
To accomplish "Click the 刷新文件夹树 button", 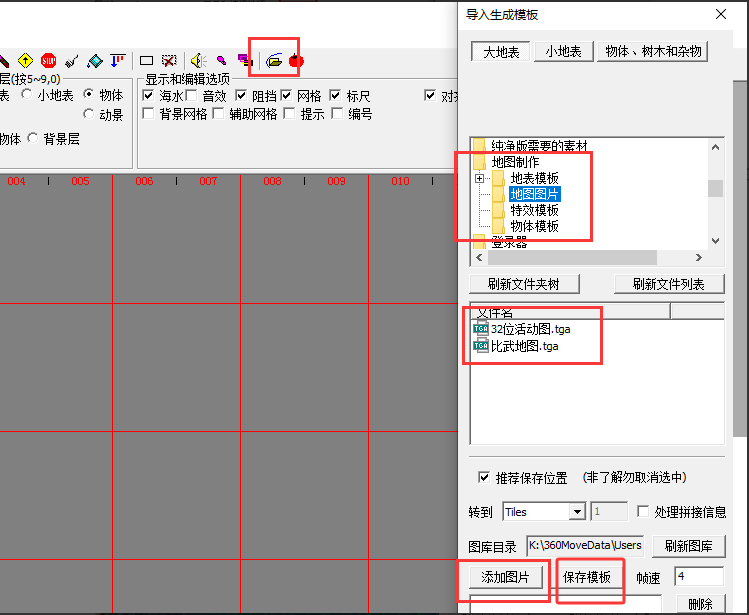I will click(524, 284).
